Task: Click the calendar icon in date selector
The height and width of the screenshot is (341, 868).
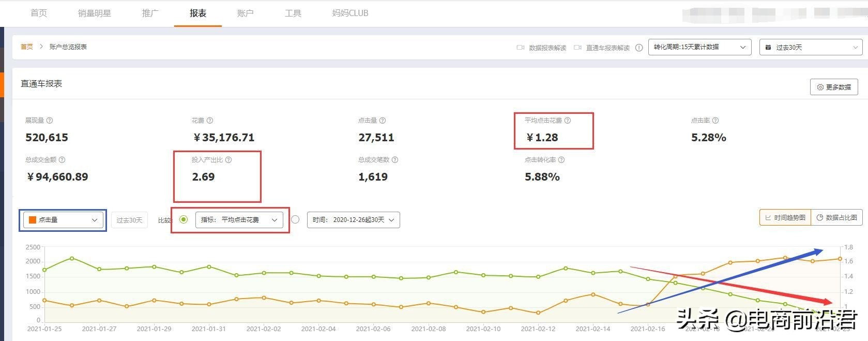Action: 768,48
